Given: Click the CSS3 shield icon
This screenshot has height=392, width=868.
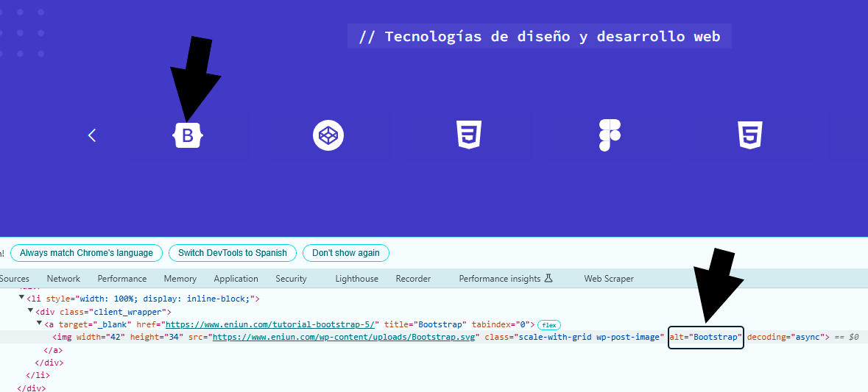Looking at the screenshot, I should click(x=470, y=135).
